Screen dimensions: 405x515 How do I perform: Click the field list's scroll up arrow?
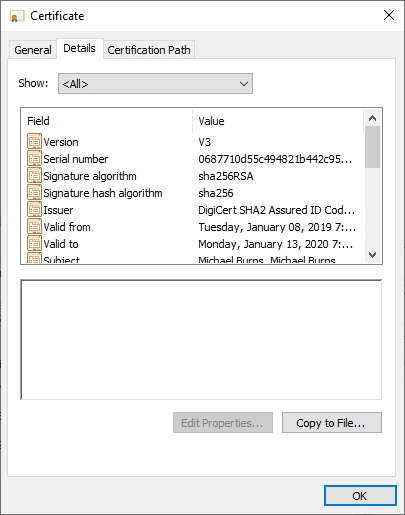pos(372,118)
